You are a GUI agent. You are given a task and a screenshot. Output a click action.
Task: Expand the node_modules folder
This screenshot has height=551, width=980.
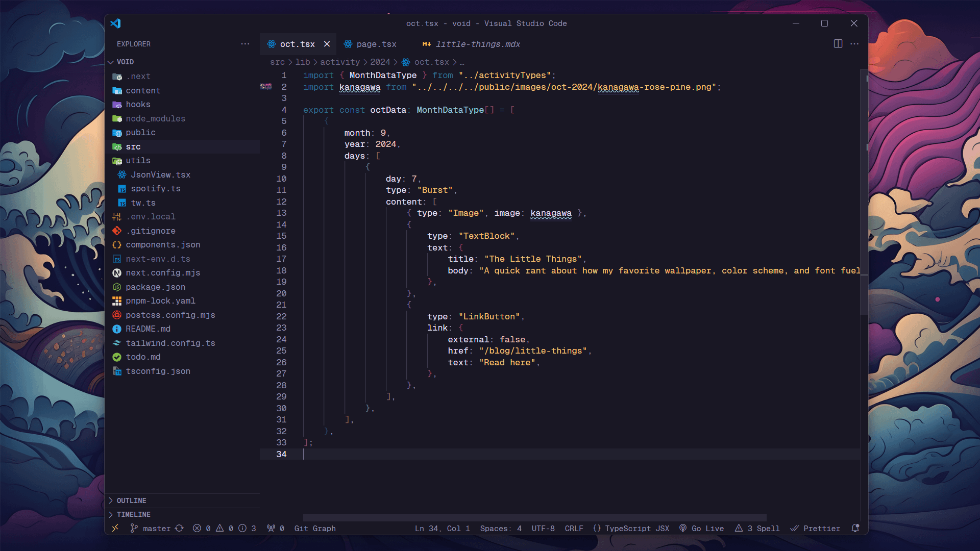click(x=156, y=118)
